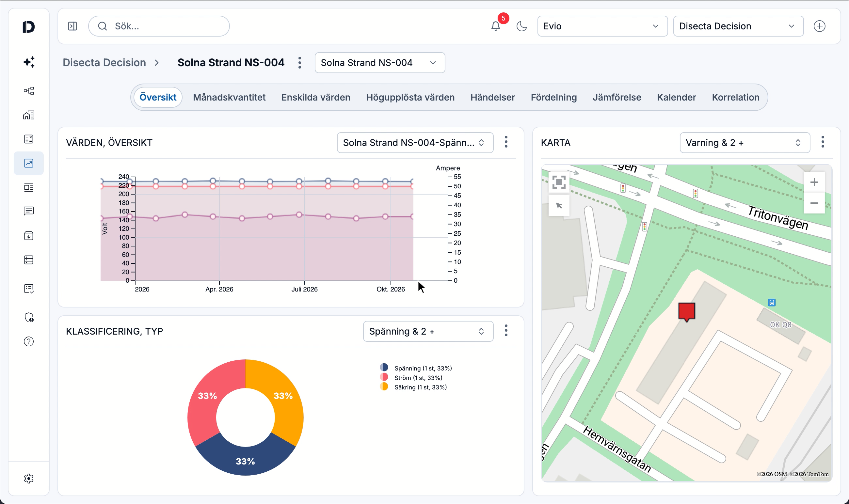Viewport: 849px width, 504px height.
Task: Collapse the sidebar panel toggle icon
Action: coord(73,26)
